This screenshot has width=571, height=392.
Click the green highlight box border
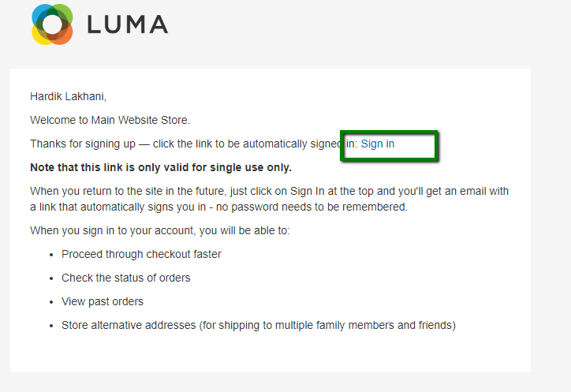coord(389,132)
